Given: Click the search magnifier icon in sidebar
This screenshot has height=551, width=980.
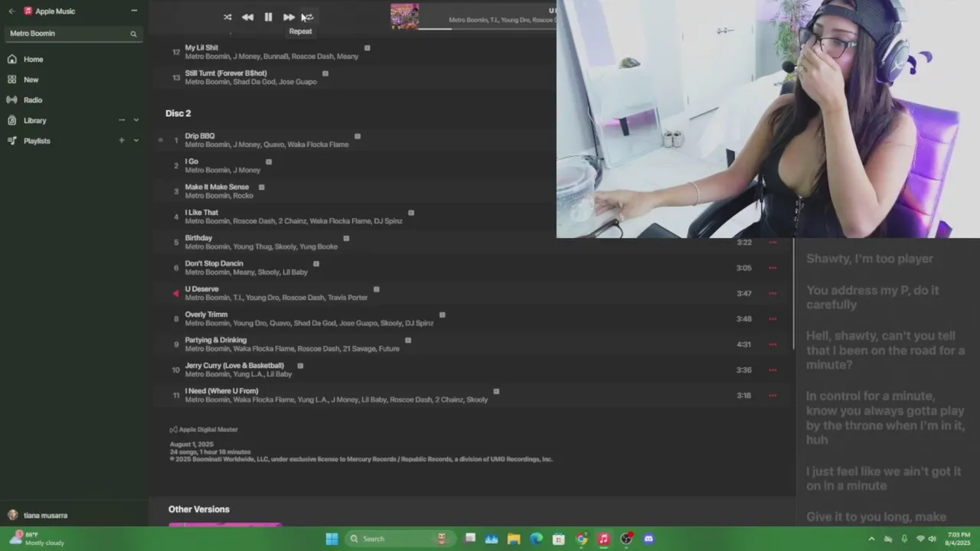Looking at the screenshot, I should (133, 34).
